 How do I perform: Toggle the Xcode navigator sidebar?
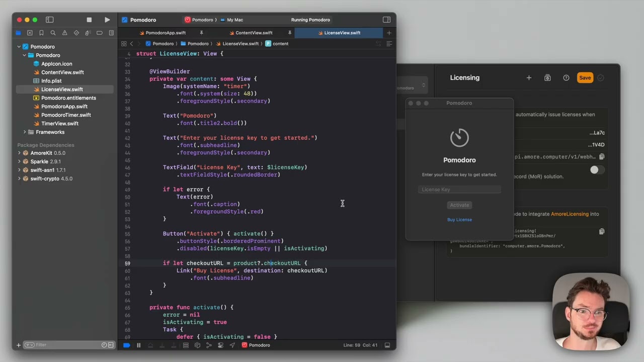coord(49,20)
